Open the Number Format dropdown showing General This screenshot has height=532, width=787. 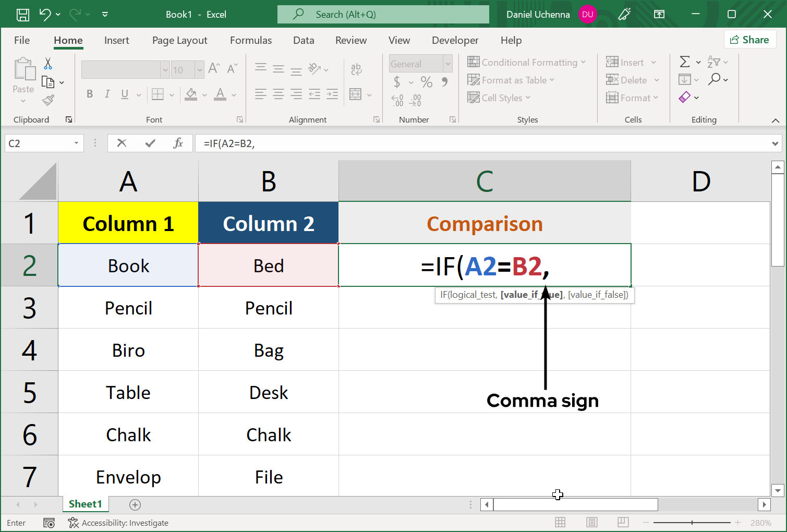[420, 63]
